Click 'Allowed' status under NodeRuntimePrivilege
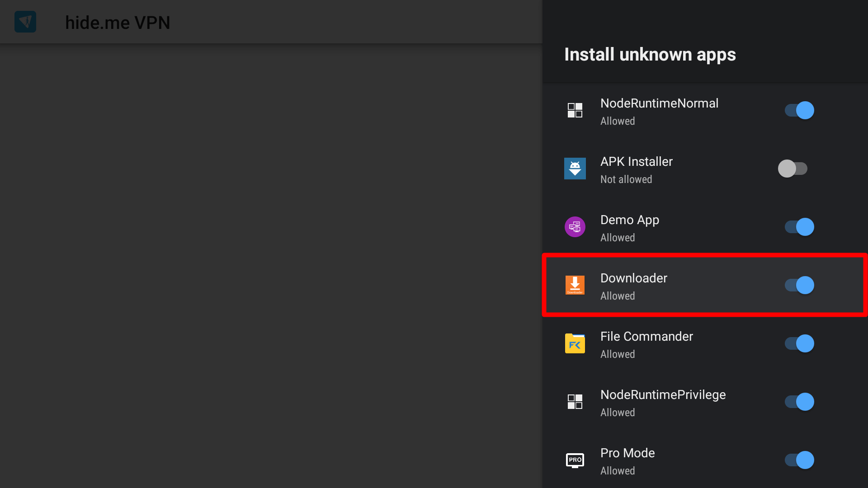 point(618,413)
